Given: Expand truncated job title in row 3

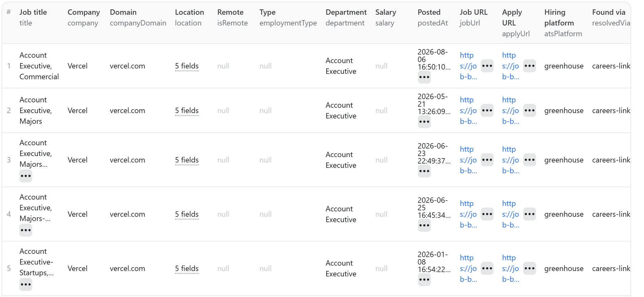Looking at the screenshot, I should click(26, 176).
